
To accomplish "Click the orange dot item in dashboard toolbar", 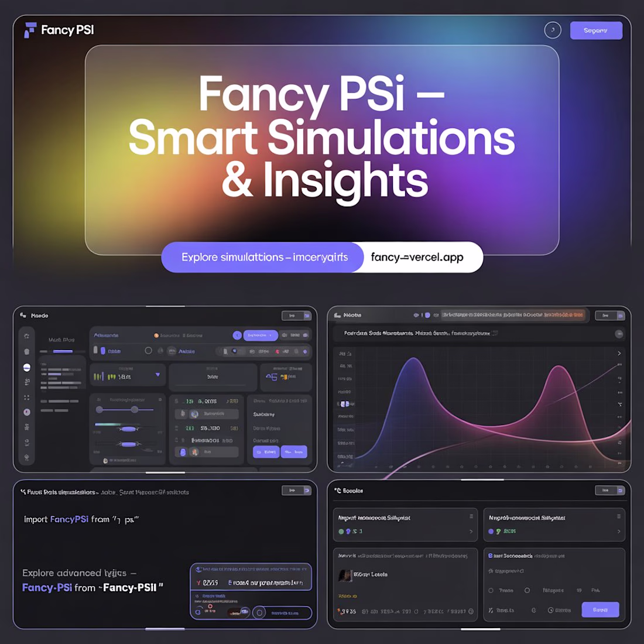I will (x=156, y=335).
